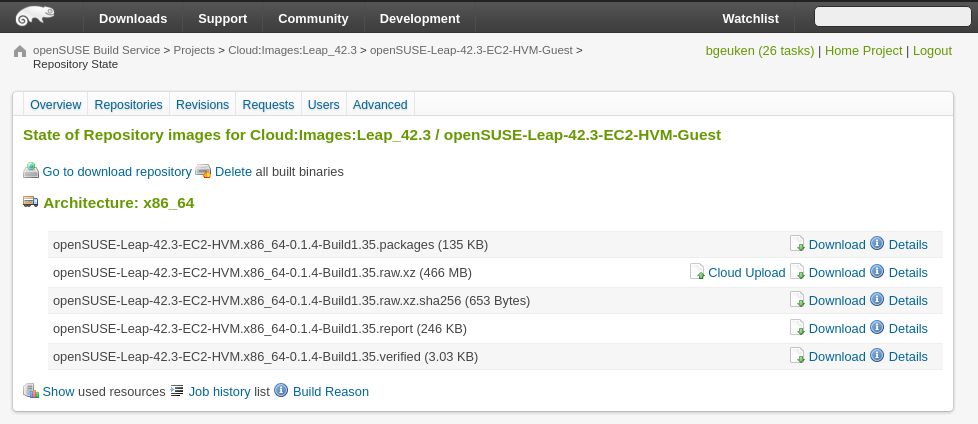Open Cloud:Images:Leap_42.3 breadcrumb link
The width and height of the screenshot is (978, 424).
(x=292, y=49)
